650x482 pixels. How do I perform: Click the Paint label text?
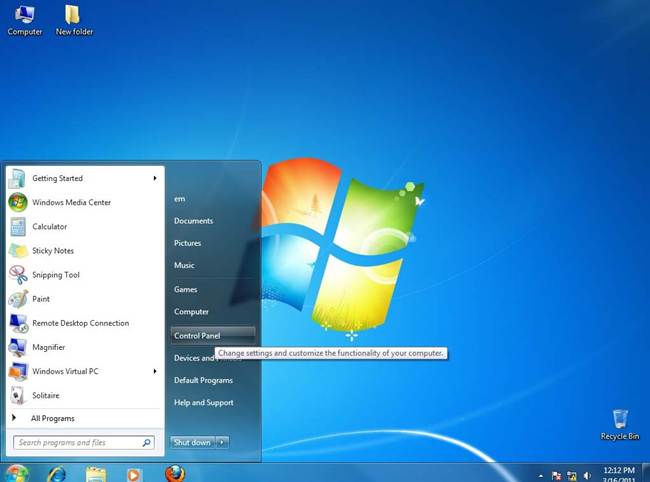[41, 299]
